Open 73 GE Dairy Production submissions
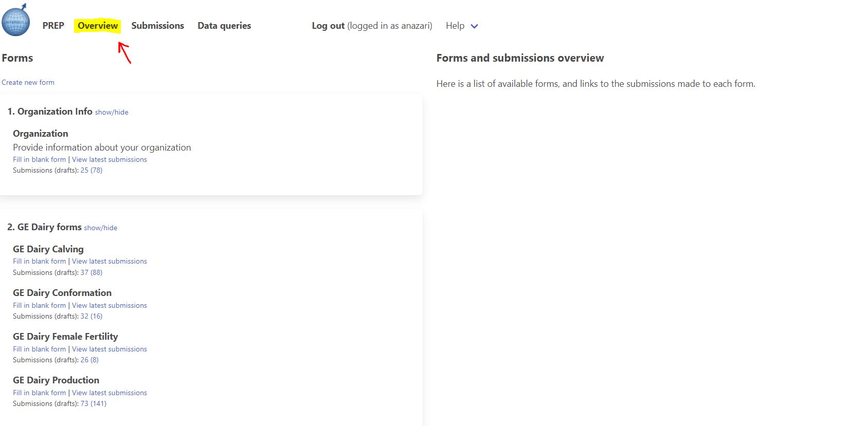Viewport: 868px width, 426px height. (x=84, y=403)
